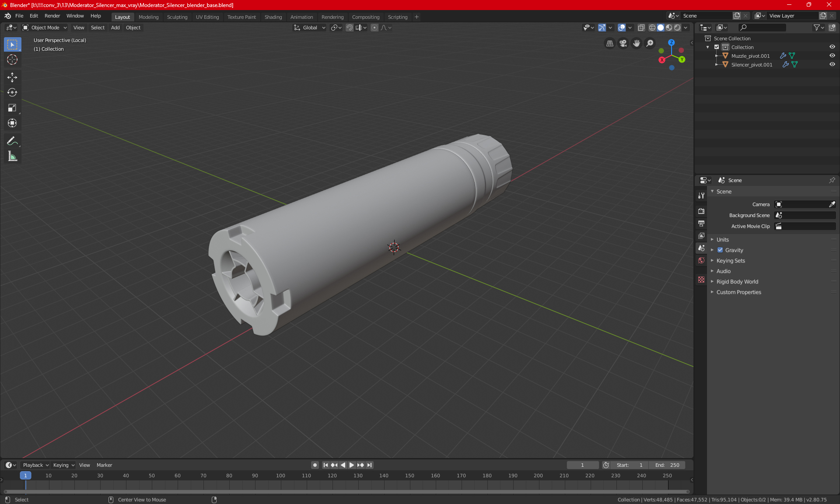Viewport: 840px width, 504px height.
Task: Switch to rendered shading mode
Action: [677, 28]
